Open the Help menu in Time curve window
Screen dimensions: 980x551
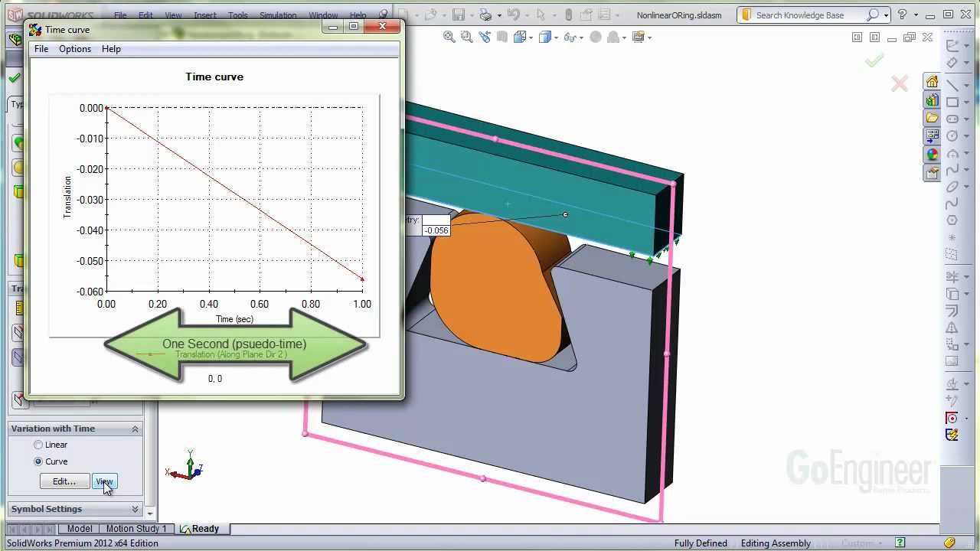coord(111,49)
